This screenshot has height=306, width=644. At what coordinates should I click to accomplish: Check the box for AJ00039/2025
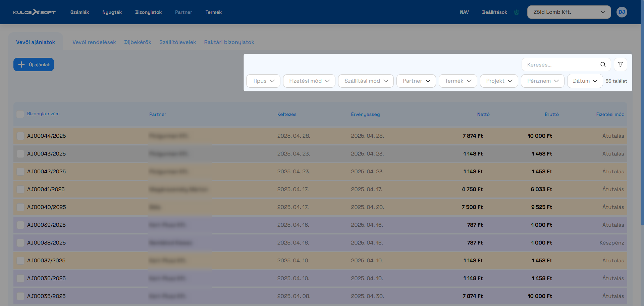tap(20, 225)
